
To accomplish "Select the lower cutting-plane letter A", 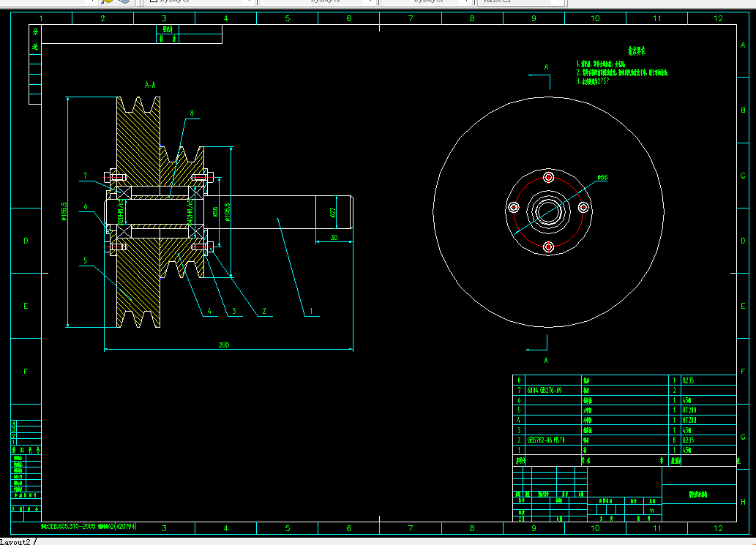I will [x=546, y=360].
